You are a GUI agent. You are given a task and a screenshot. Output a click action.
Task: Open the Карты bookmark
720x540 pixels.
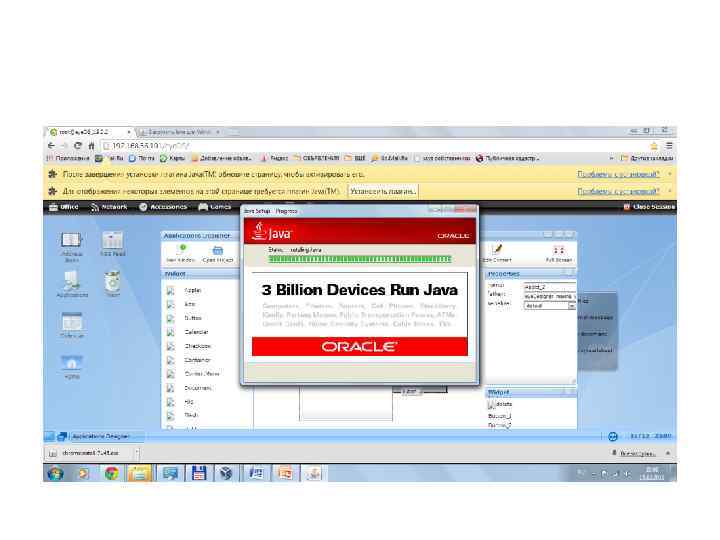pyautogui.click(x=172, y=158)
